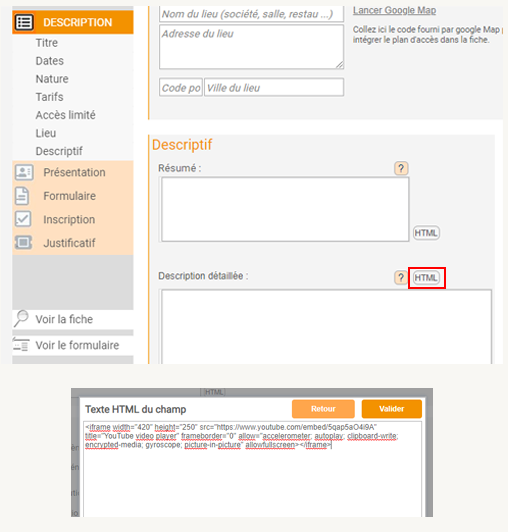Click the Voir le formulaire icon
508x532 pixels.
click(x=21, y=344)
